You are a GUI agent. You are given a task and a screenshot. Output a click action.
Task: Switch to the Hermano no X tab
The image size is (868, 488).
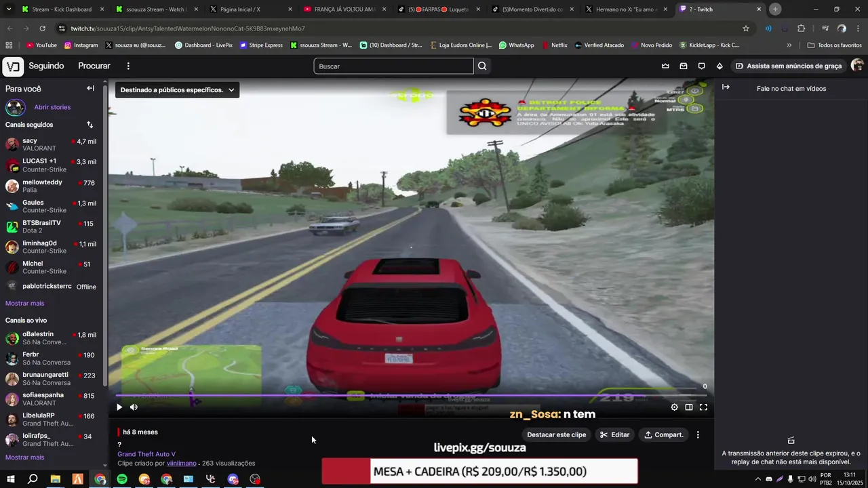tap(627, 9)
